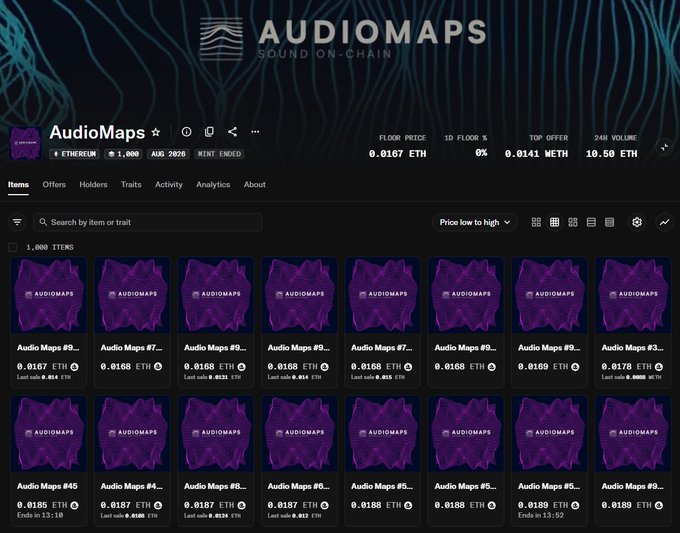680x533 pixels.
Task: Tick the select-all 1,000 items checkbox
Action: [x=13, y=247]
